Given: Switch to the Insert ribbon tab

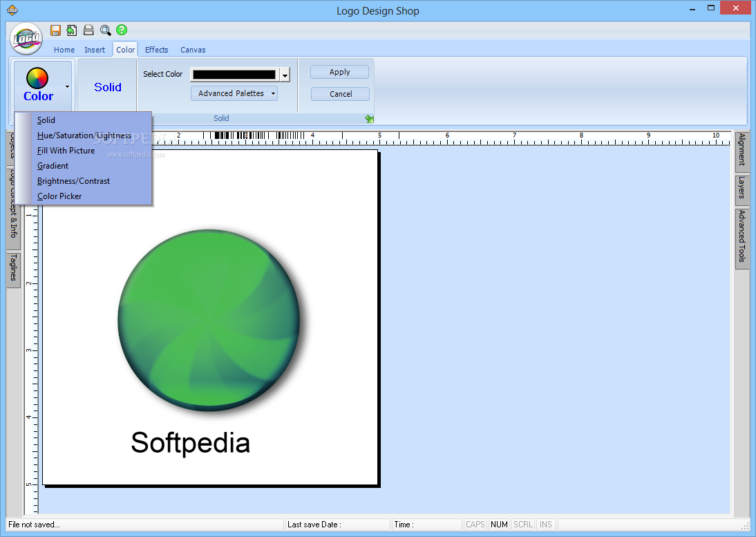Looking at the screenshot, I should pyautogui.click(x=95, y=50).
